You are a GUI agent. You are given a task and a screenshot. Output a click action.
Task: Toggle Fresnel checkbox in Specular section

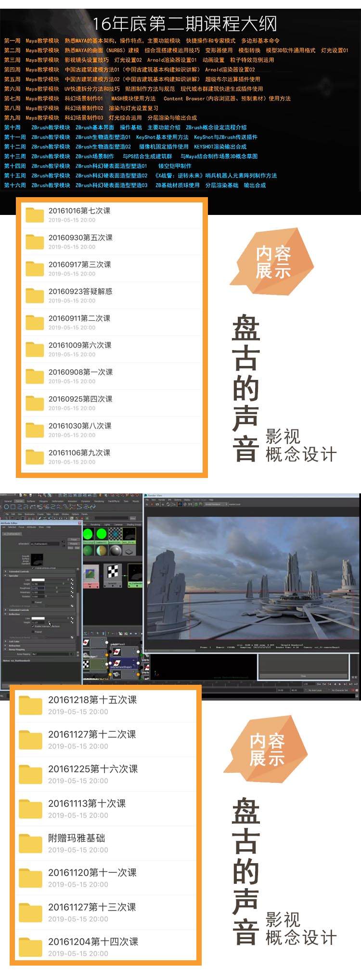pyautogui.click(x=33, y=602)
